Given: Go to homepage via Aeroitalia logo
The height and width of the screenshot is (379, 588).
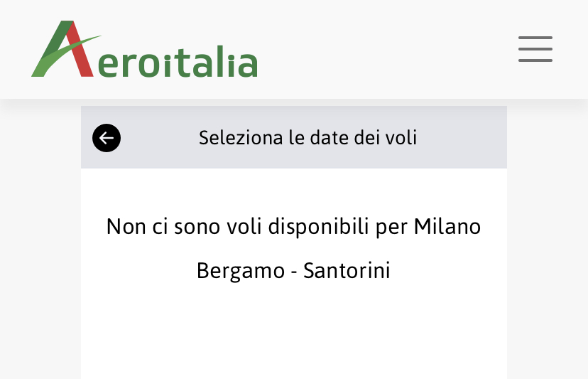Looking at the screenshot, I should pos(144,50).
